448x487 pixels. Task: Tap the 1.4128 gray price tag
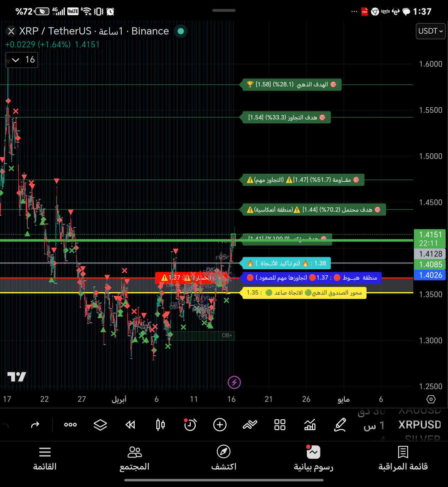point(430,254)
